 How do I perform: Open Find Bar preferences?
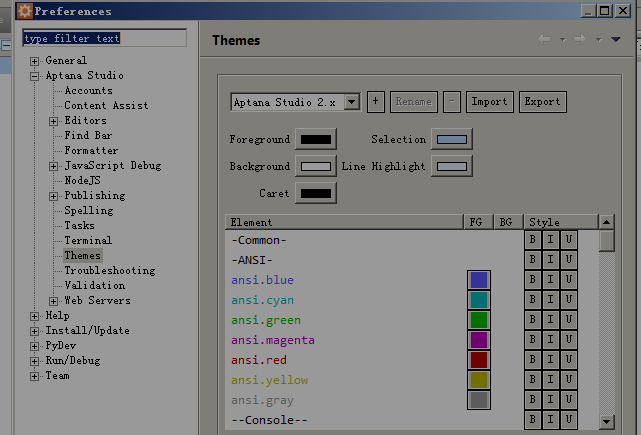coord(88,135)
